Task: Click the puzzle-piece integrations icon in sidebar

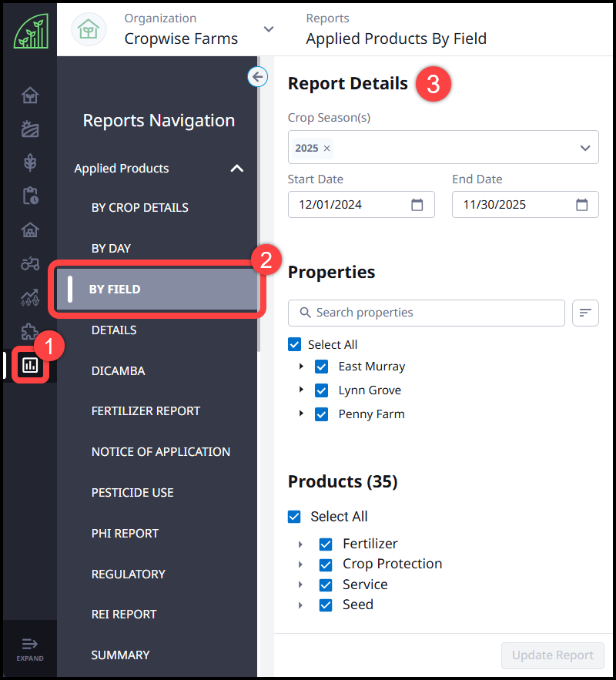Action: [29, 331]
